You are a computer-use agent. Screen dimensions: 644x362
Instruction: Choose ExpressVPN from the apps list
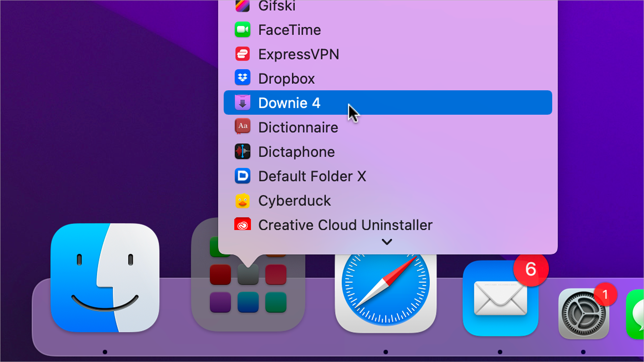point(388,54)
